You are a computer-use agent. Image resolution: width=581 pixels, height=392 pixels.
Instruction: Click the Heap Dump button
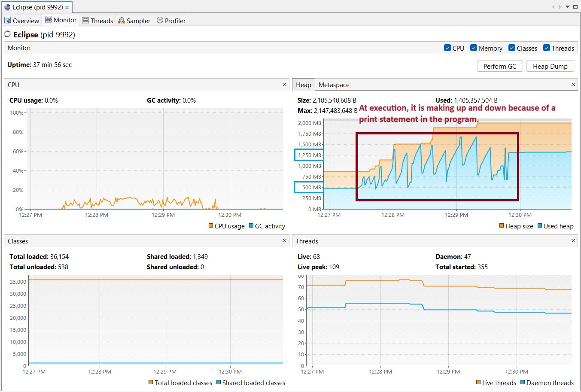coord(550,66)
